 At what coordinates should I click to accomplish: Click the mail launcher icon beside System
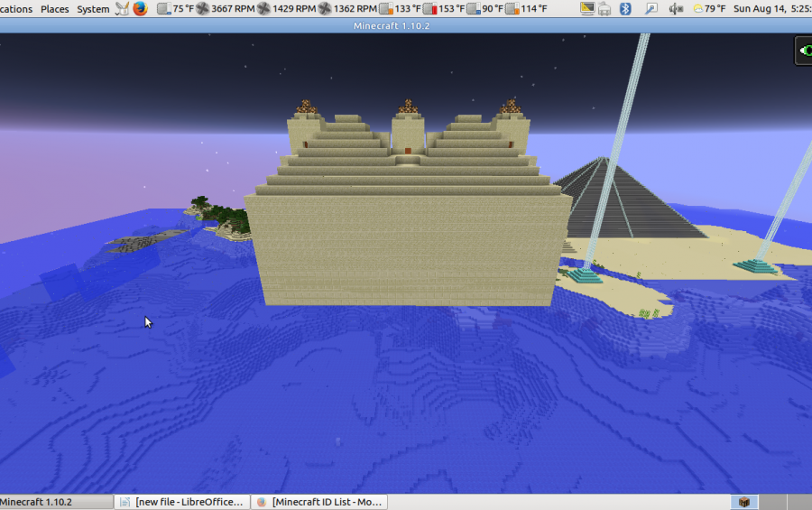(x=122, y=8)
